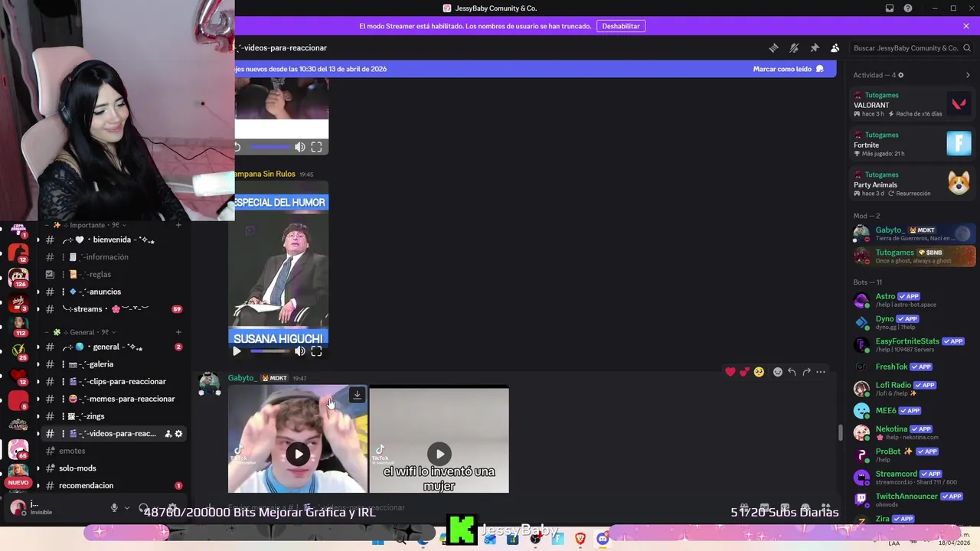Open the MEE6 bot profile
Viewport: 980px width, 551px height.
pos(913,411)
